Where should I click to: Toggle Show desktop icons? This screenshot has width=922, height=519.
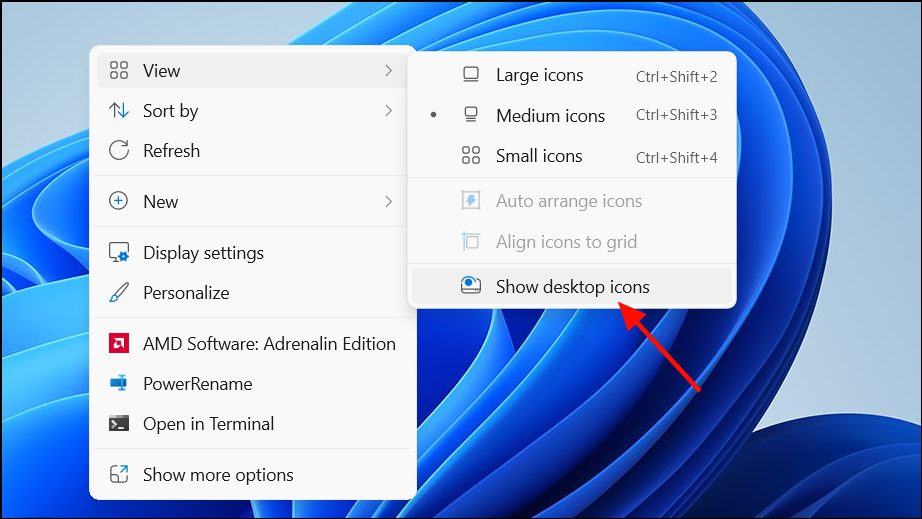coord(572,287)
